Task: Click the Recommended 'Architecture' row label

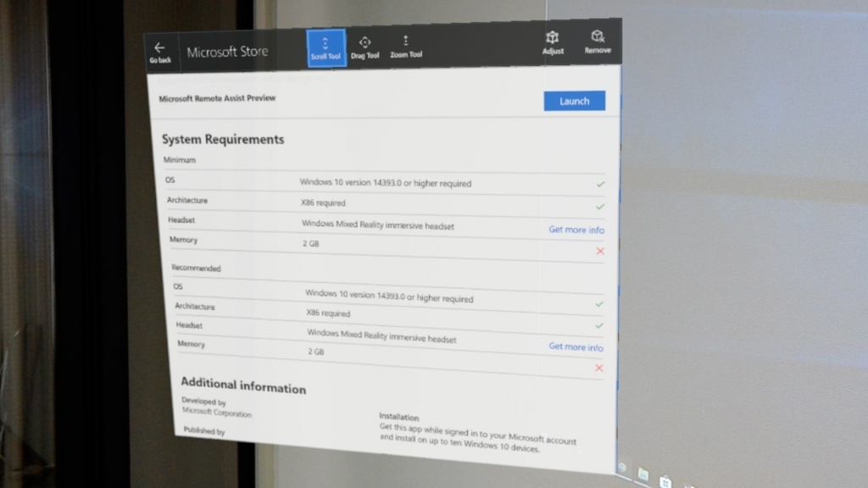Action: pyautogui.click(x=195, y=306)
